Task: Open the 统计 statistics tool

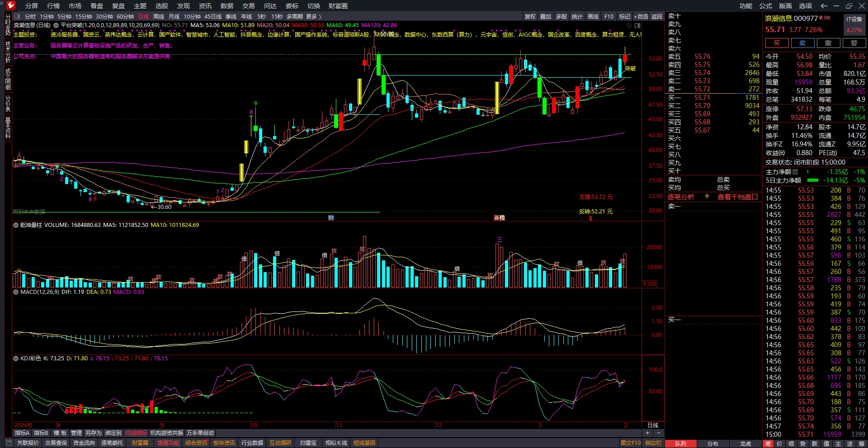Action: click(x=577, y=16)
